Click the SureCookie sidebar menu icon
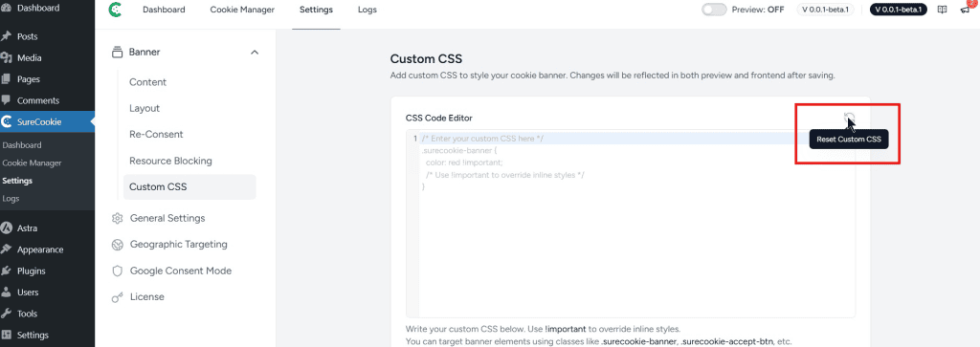This screenshot has height=347, width=980. 7,121
